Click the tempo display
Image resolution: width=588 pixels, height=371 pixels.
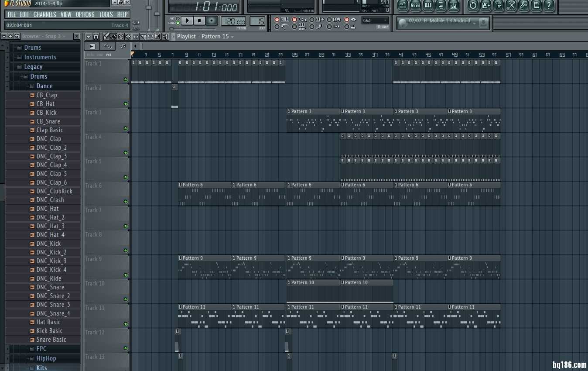[x=233, y=21]
